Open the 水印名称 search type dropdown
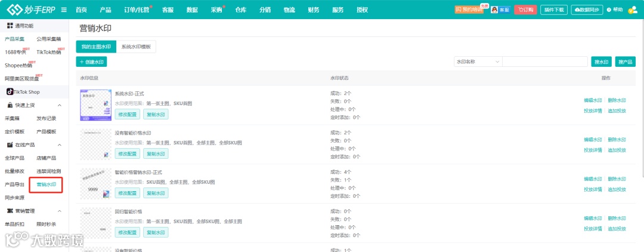The width and height of the screenshot is (644, 252). coord(478,62)
